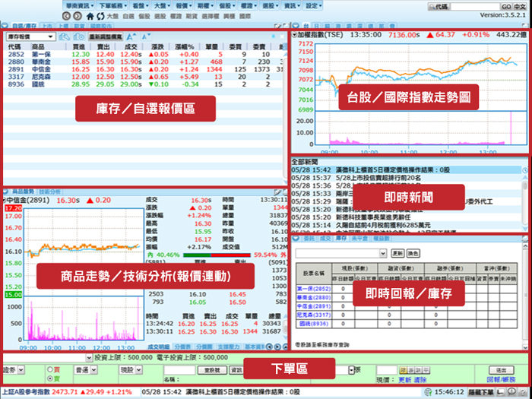
Task: Open the network status icon left of 15:46:12
Action: 429,392
